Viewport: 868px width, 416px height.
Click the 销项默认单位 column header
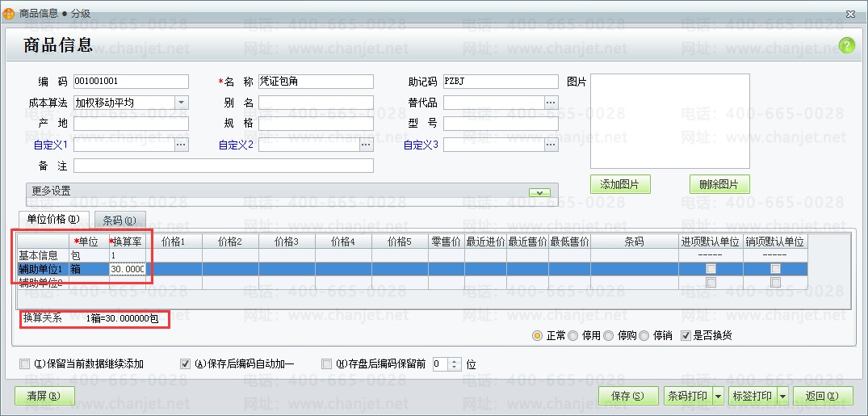click(x=776, y=242)
